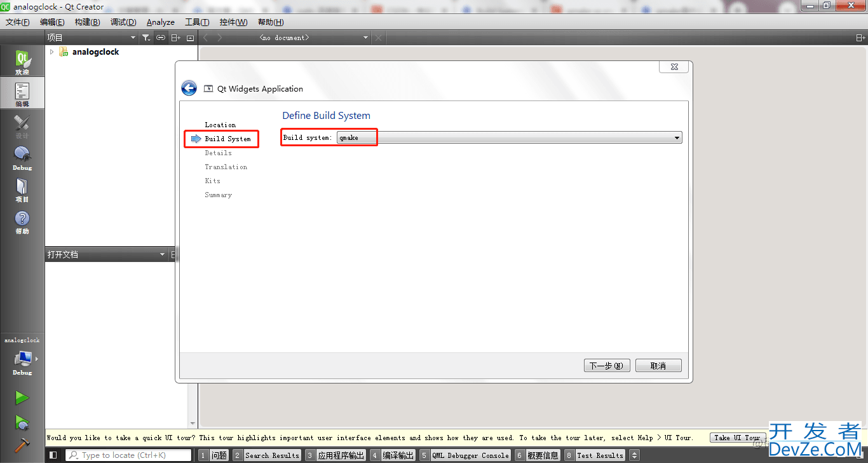Open the 工具(T) menu
868x463 pixels.
click(x=197, y=22)
